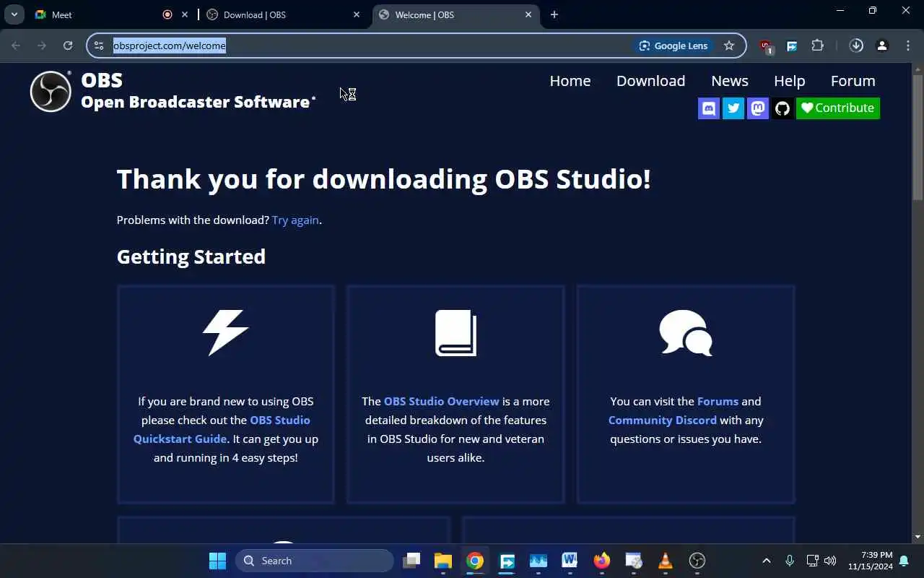Click the Open Broadcaster Software title text

click(x=196, y=102)
